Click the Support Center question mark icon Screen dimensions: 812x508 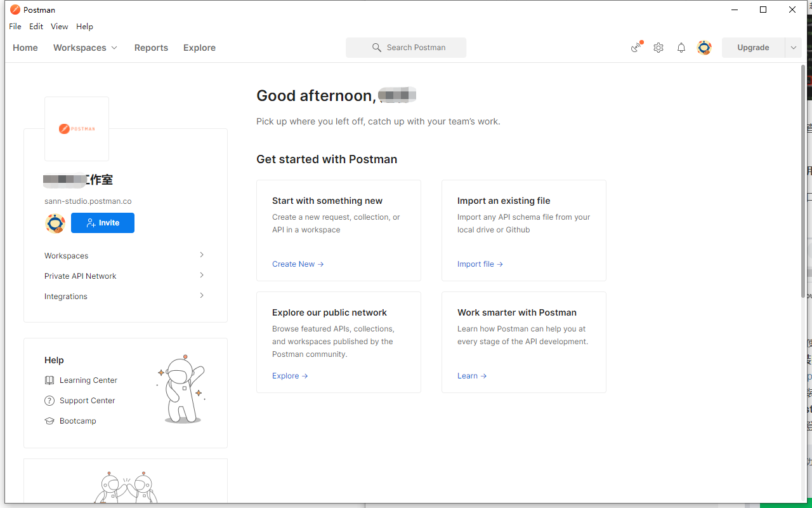pyautogui.click(x=49, y=401)
